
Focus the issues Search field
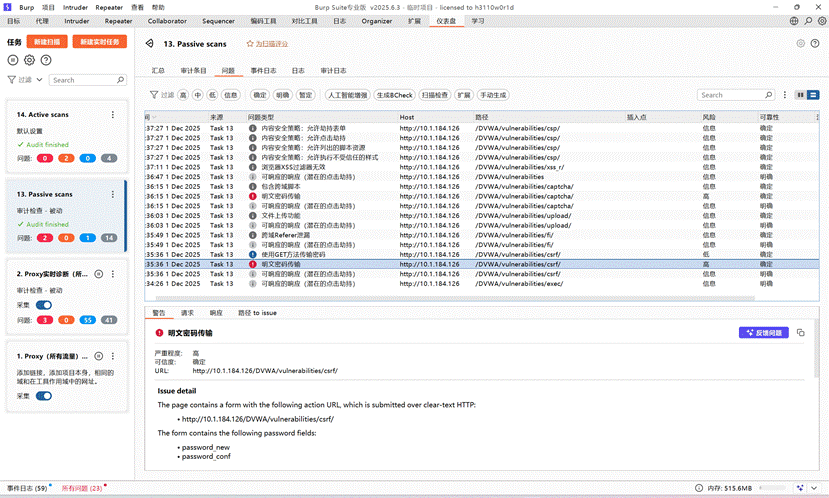[x=736, y=95]
